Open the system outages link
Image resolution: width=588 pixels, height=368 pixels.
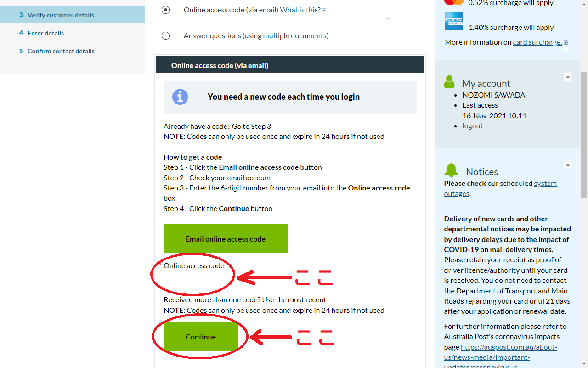(500, 188)
